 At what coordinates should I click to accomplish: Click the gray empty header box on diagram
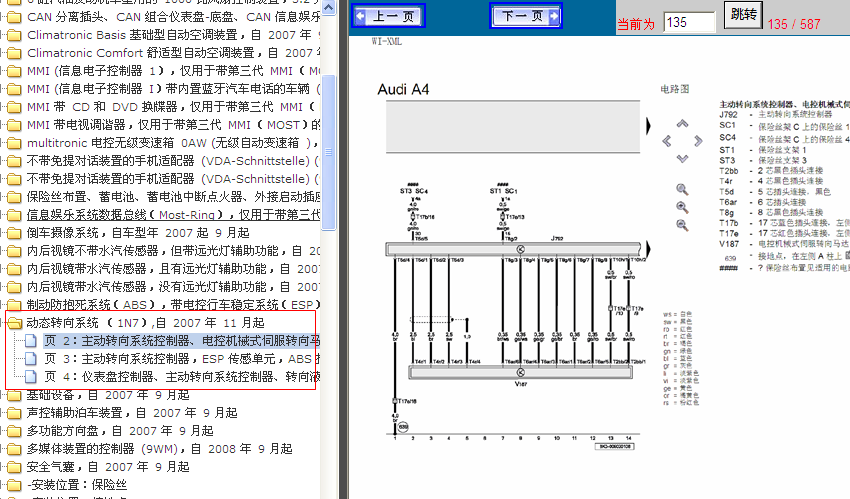513,126
